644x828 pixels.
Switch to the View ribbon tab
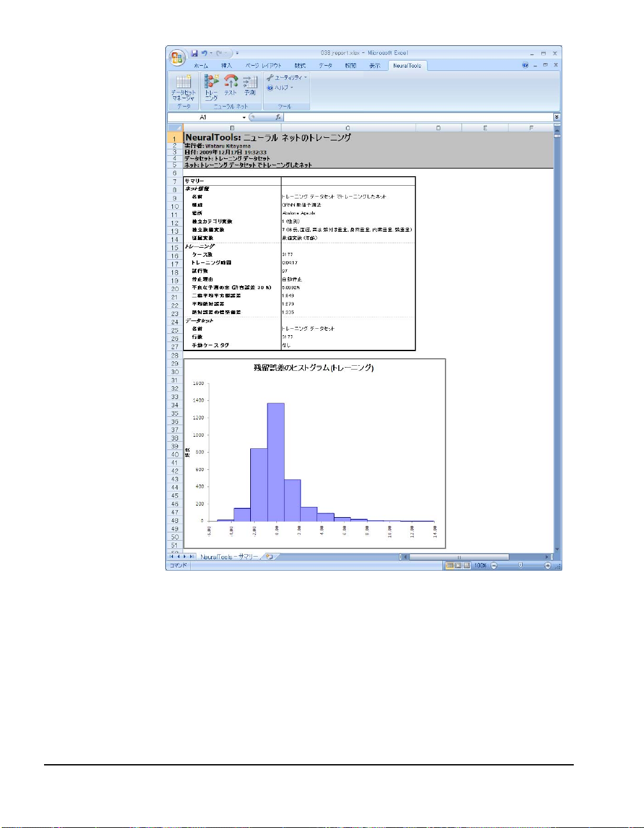click(x=375, y=66)
